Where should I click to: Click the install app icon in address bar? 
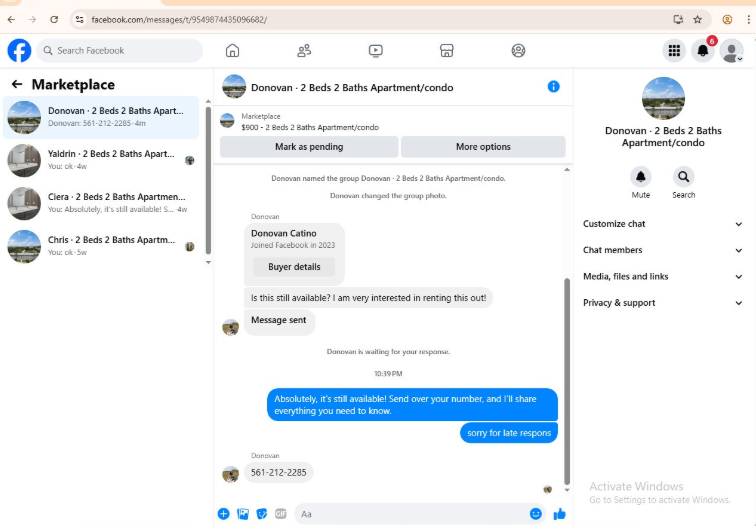click(x=678, y=19)
